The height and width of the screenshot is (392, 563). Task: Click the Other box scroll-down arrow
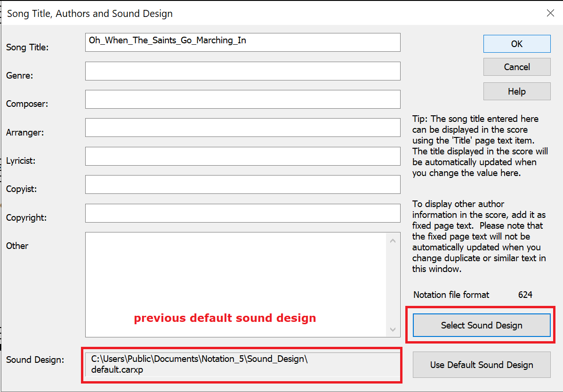click(393, 329)
